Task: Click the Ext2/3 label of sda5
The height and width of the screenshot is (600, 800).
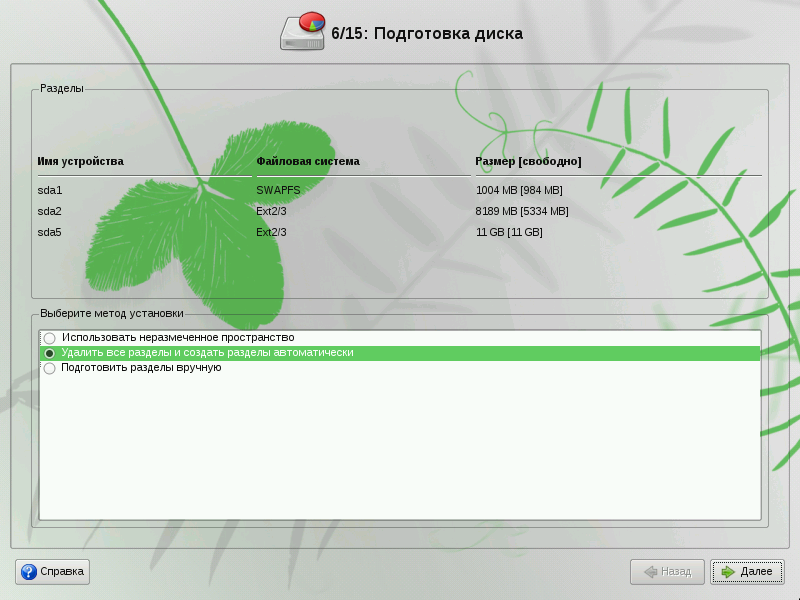Action: pos(271,232)
